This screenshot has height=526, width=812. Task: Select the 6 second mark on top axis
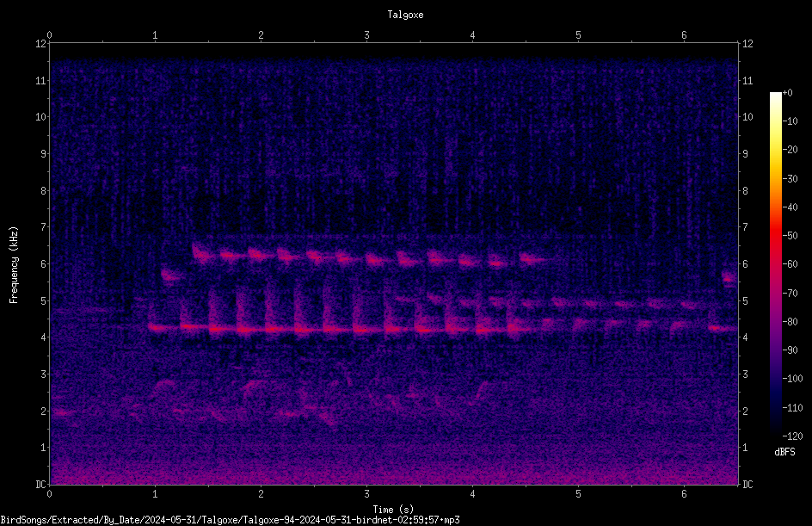[684, 35]
